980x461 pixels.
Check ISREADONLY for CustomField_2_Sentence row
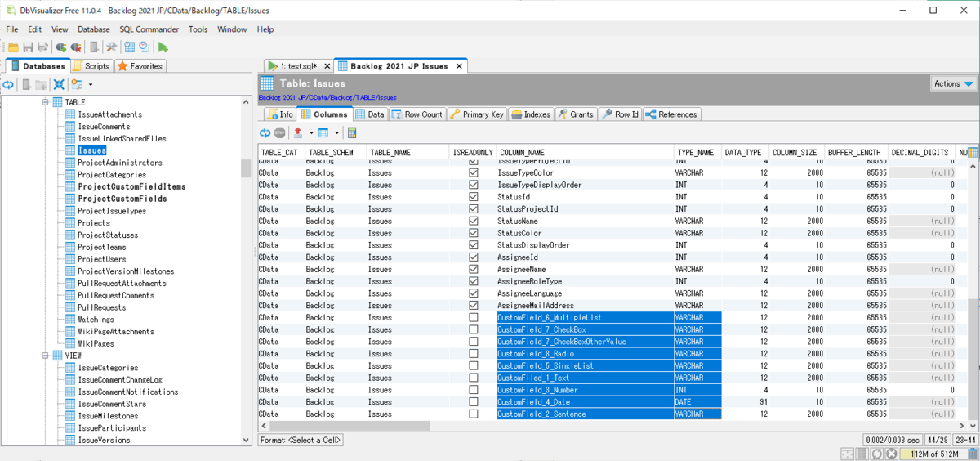pos(473,414)
